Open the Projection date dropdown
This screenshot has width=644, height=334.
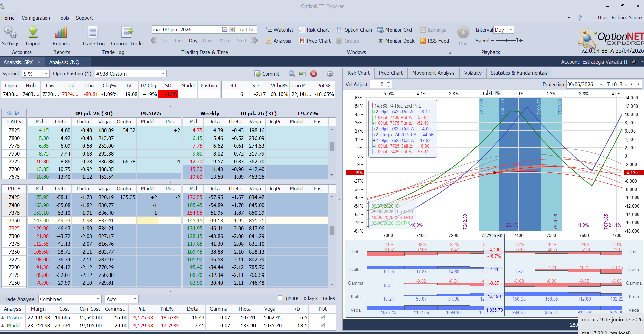pyautogui.click(x=601, y=85)
